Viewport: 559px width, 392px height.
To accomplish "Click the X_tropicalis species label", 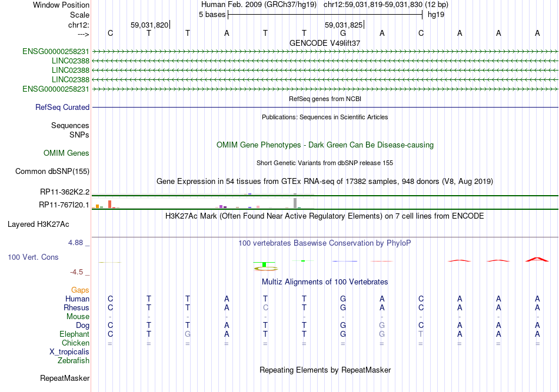I will tap(69, 352).
